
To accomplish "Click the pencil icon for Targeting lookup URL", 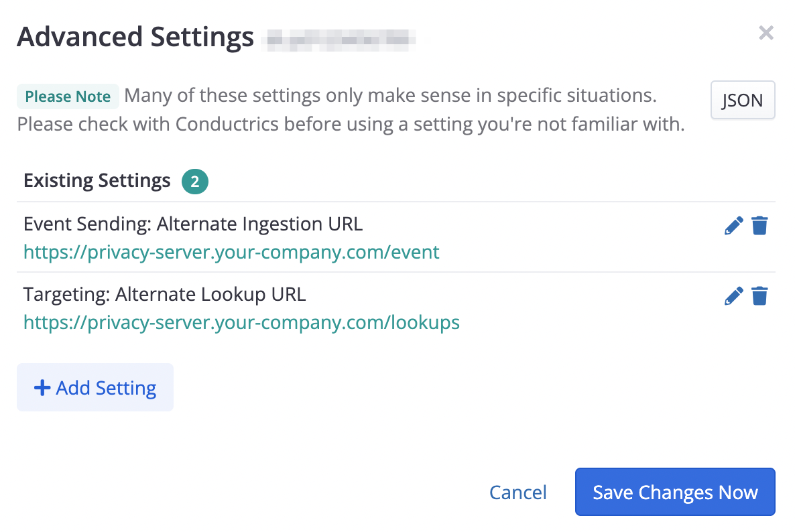I will (734, 295).
